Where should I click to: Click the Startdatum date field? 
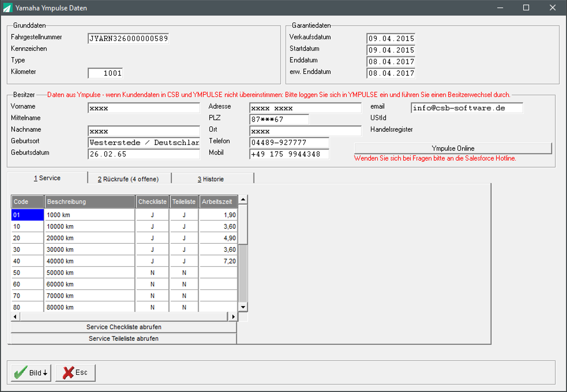coord(390,50)
